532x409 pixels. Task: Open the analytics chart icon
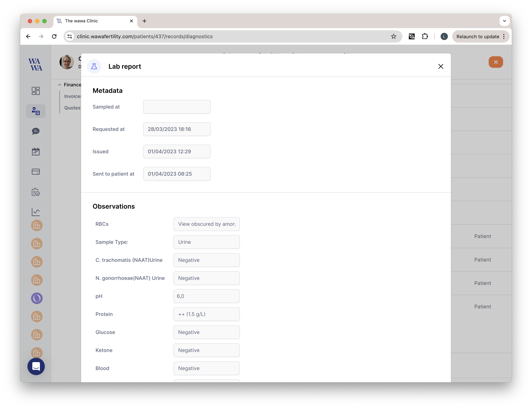point(36,212)
